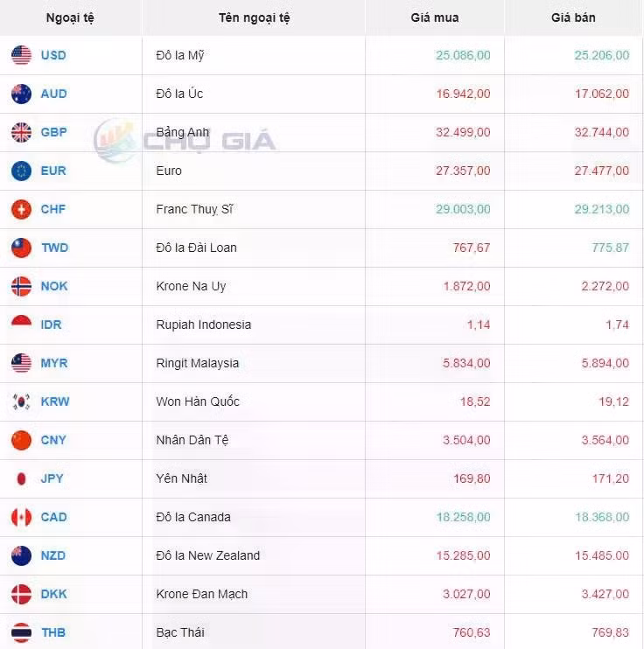
Task: Click the 'Rupiah Indonesia' currency name
Action: coord(203,324)
